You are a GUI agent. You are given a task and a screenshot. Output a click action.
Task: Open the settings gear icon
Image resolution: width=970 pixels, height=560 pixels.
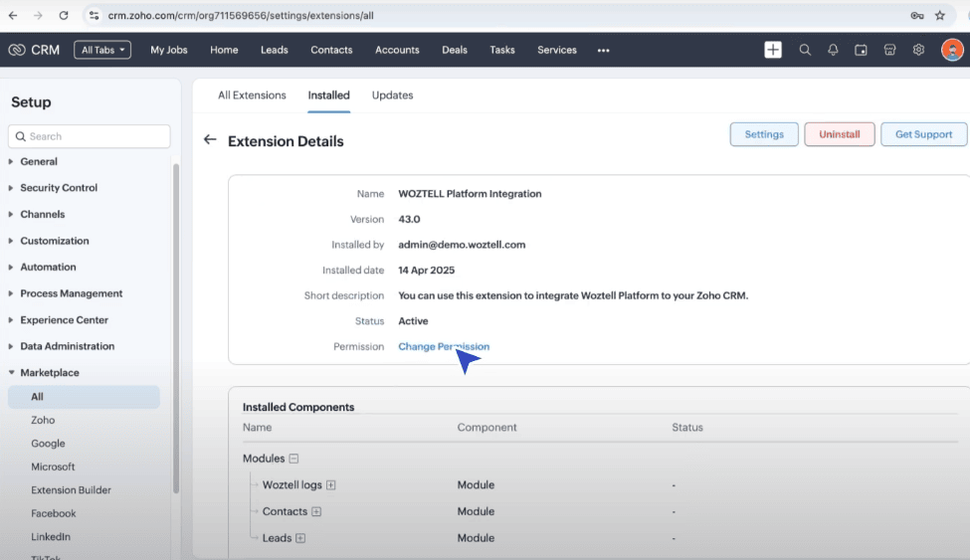tap(918, 50)
